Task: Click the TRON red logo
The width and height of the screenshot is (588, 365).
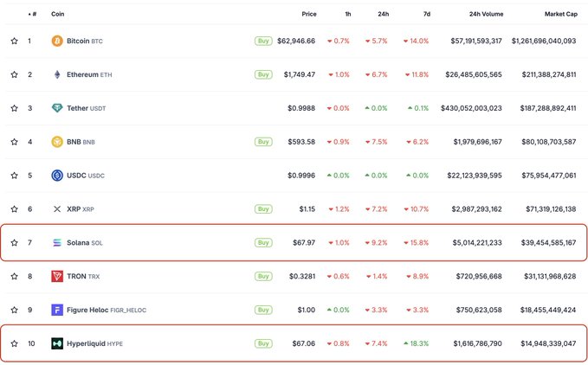Action: [x=57, y=276]
